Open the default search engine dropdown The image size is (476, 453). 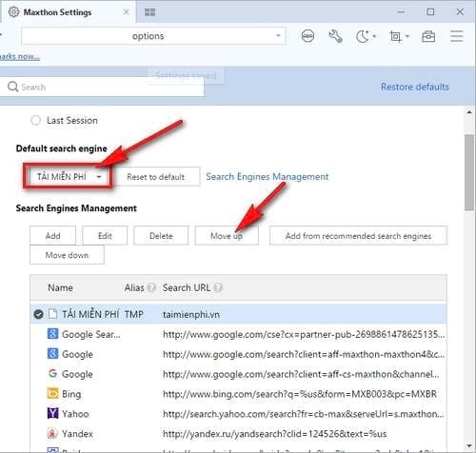click(x=69, y=176)
